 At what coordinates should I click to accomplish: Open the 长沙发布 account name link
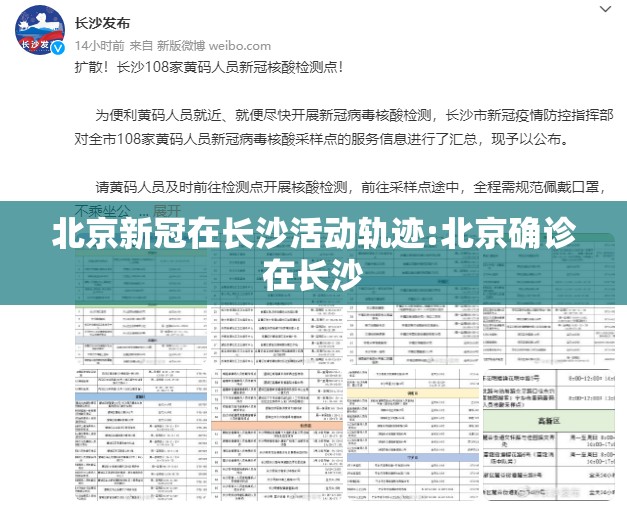tap(103, 20)
